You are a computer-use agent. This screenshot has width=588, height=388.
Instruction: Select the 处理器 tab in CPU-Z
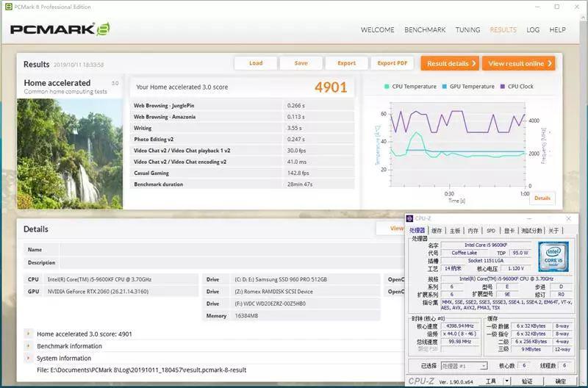tap(417, 230)
